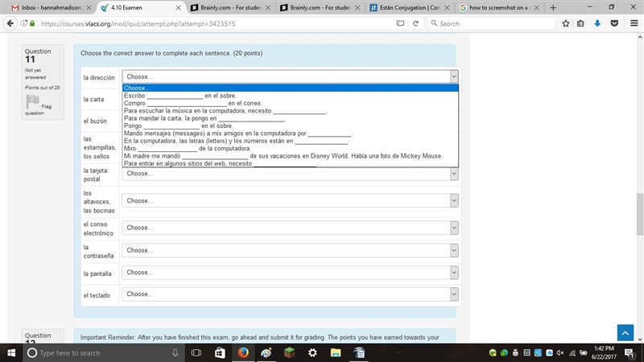Flag question 11 using the flag icon

32,101
